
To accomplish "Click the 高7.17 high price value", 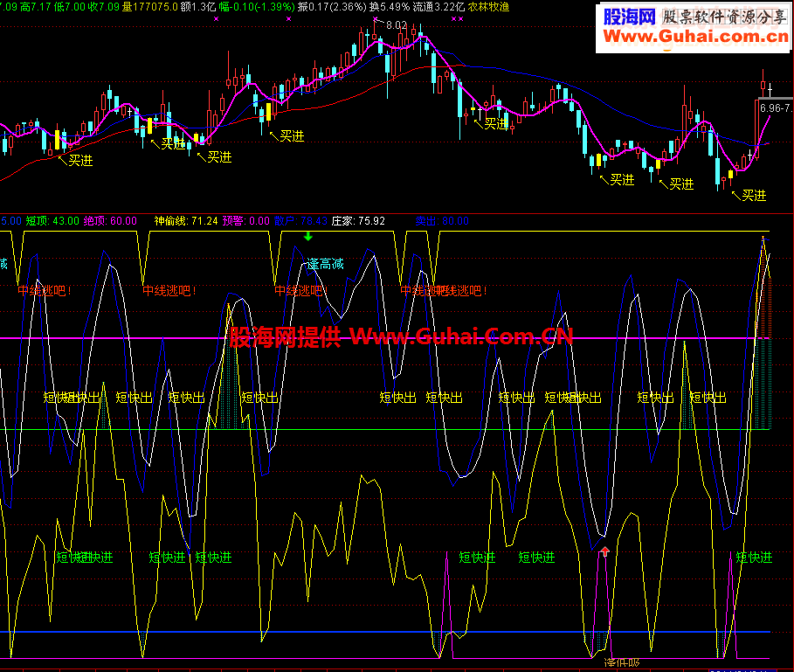I will [x=36, y=7].
